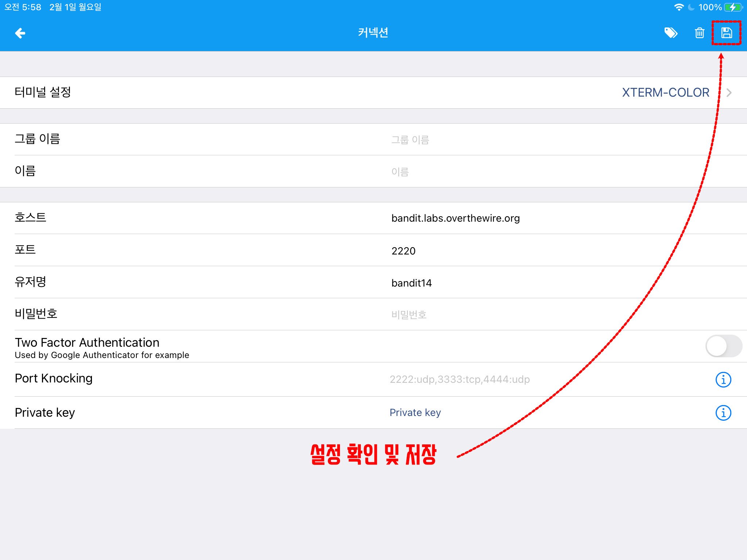Expand terminal settings chevron

729,93
